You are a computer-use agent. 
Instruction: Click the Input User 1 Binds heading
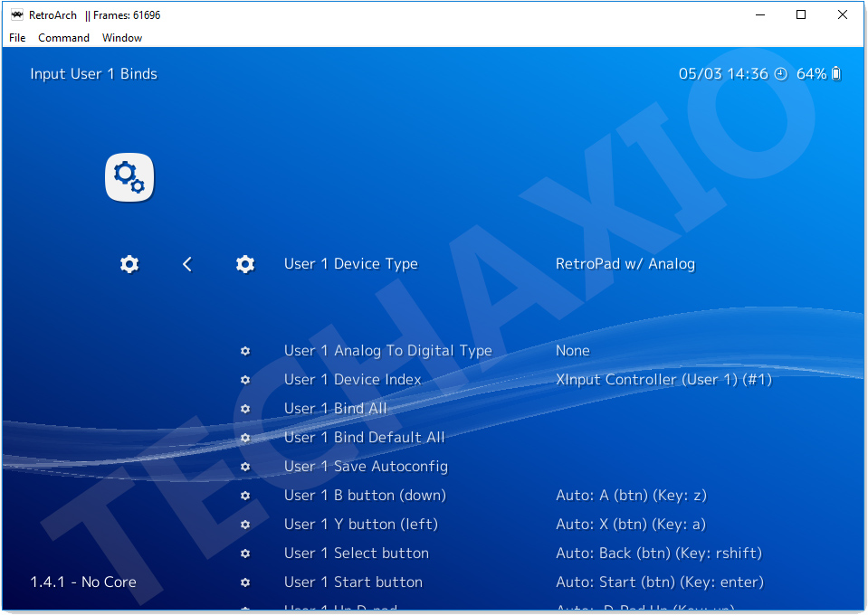[93, 74]
